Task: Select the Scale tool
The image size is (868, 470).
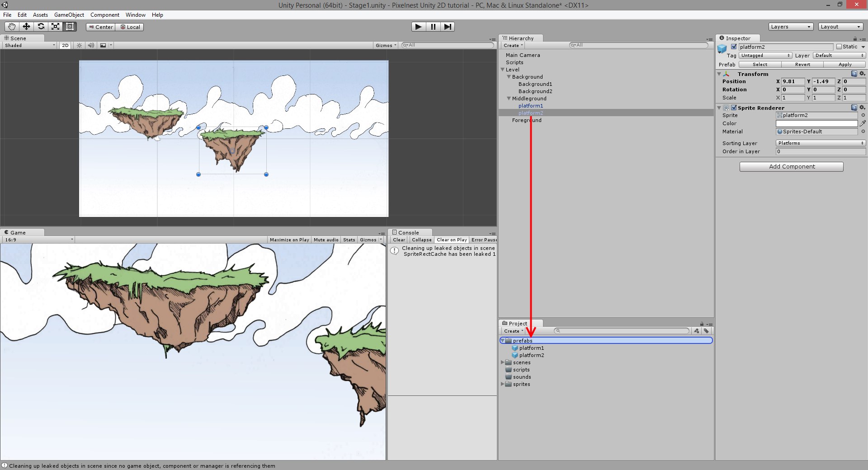Action: pyautogui.click(x=55, y=27)
